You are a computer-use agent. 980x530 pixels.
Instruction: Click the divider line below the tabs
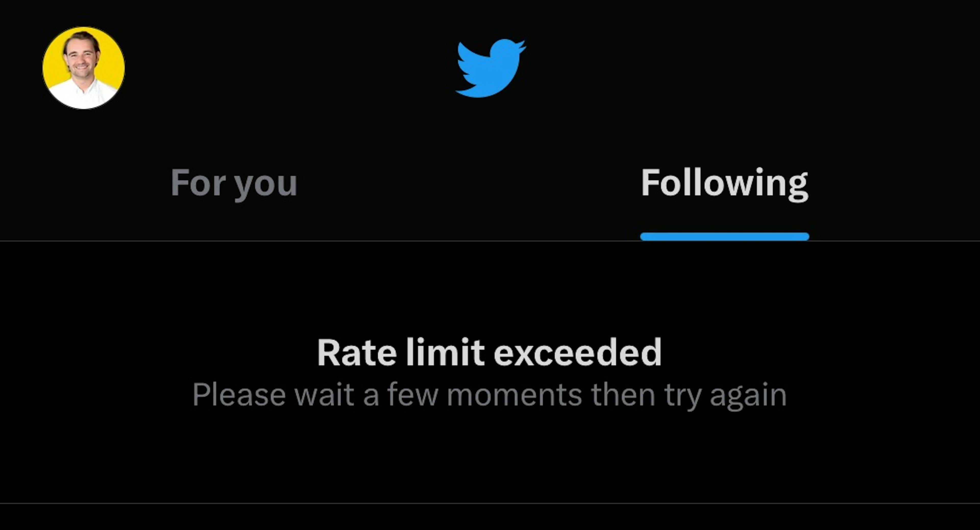tap(490, 241)
